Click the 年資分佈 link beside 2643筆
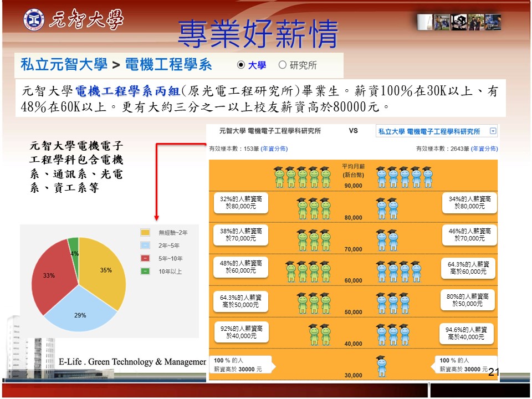The height and width of the screenshot is (399, 532). click(484, 149)
